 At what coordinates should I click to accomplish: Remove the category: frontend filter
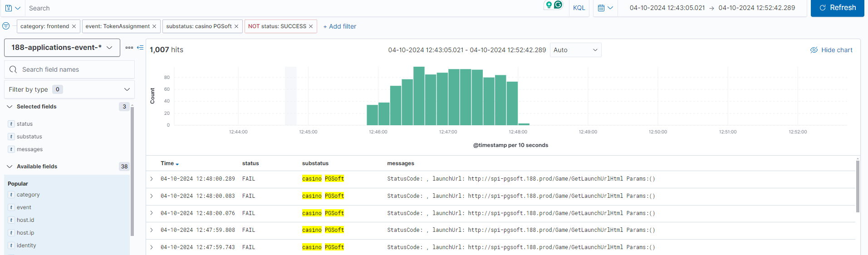[74, 26]
